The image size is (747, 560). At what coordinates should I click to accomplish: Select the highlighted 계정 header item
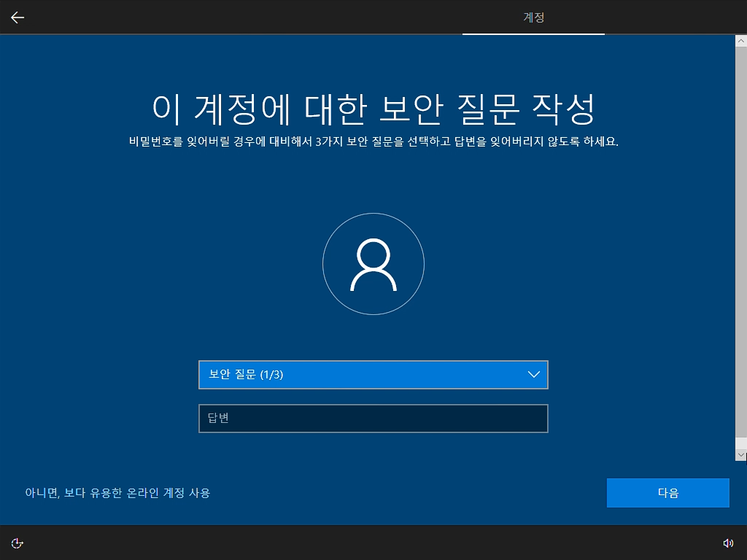[533, 17]
